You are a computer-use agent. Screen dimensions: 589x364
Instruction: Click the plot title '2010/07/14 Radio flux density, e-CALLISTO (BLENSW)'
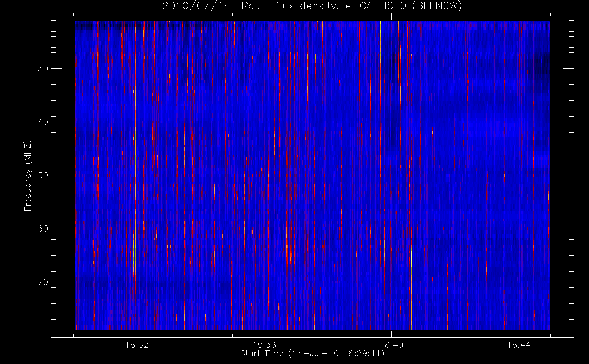[312, 6]
